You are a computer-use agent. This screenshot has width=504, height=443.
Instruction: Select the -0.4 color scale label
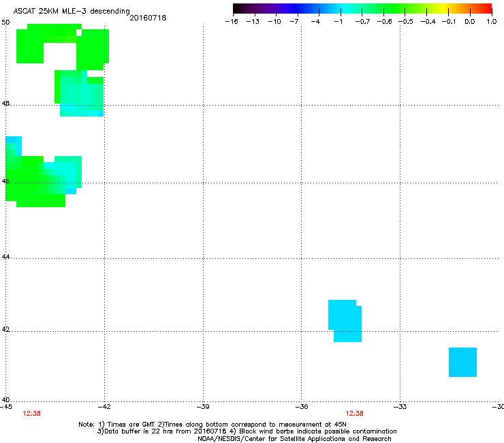point(428,22)
